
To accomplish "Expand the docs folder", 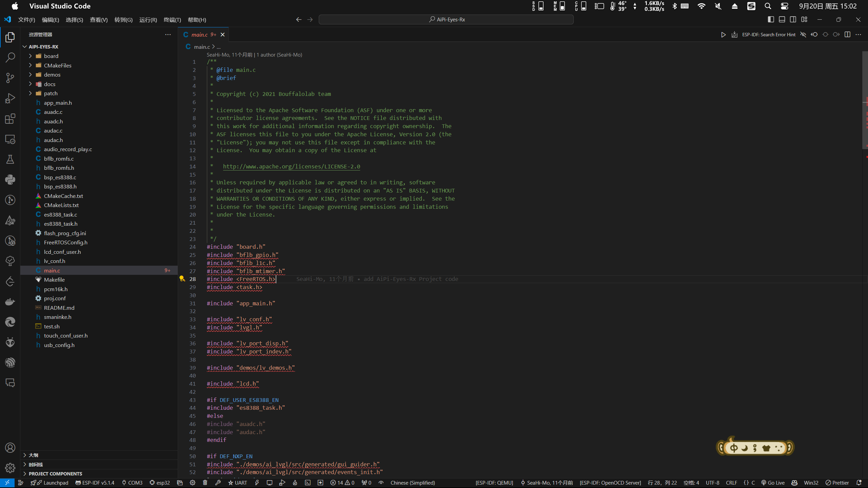I will point(50,84).
